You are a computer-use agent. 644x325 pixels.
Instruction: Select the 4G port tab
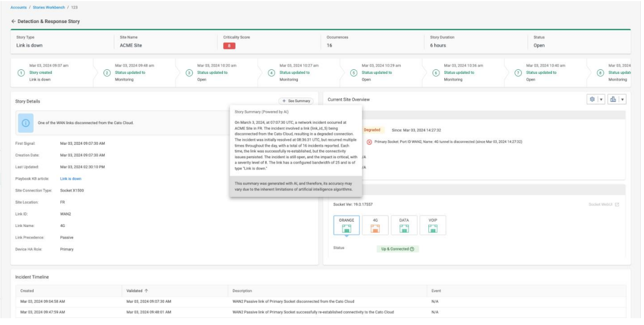click(x=375, y=225)
